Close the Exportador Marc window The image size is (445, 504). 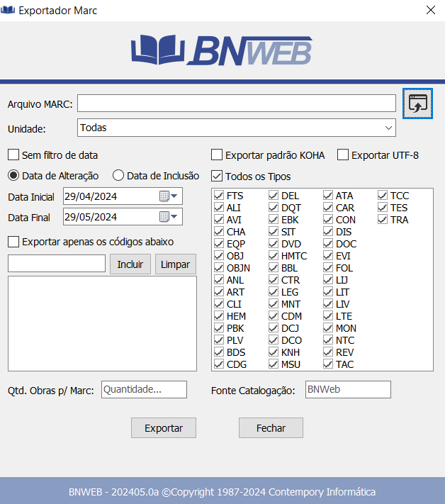pos(430,10)
